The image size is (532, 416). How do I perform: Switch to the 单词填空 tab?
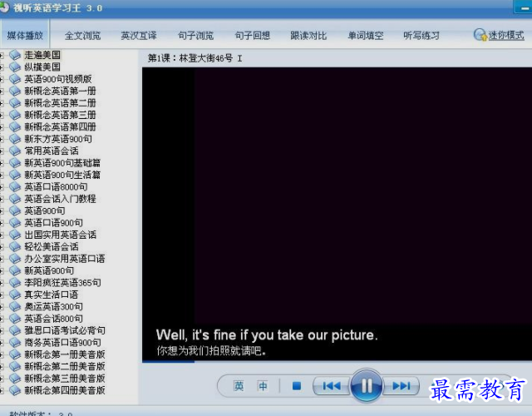pos(366,35)
